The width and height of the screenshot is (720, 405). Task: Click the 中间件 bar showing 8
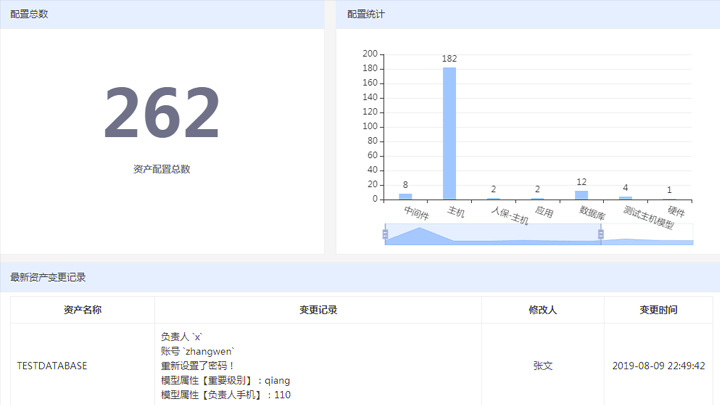[405, 196]
